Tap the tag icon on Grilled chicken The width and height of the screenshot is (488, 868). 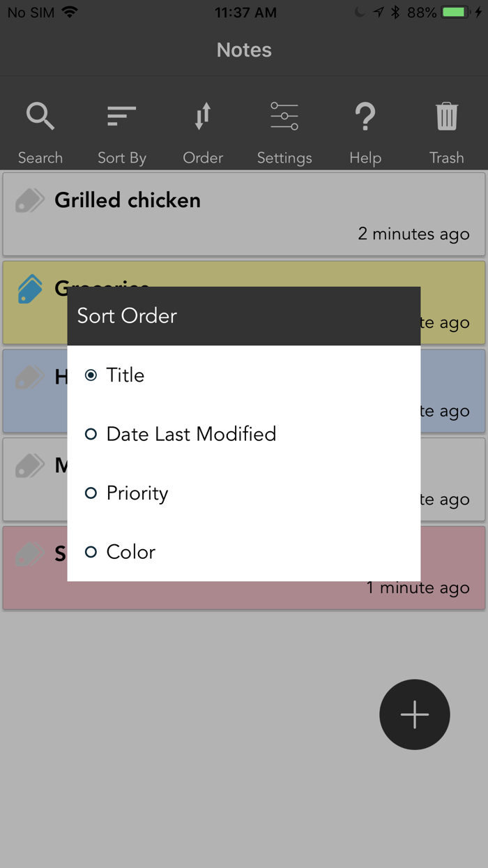(30, 201)
